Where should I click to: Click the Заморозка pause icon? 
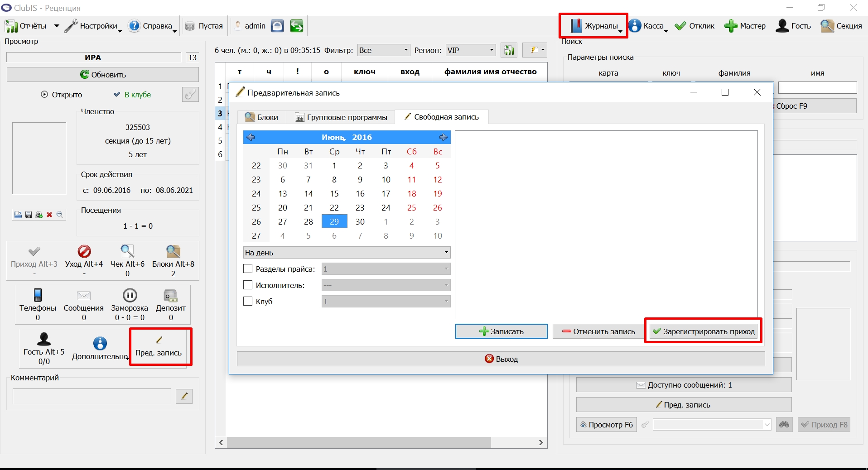tap(130, 295)
